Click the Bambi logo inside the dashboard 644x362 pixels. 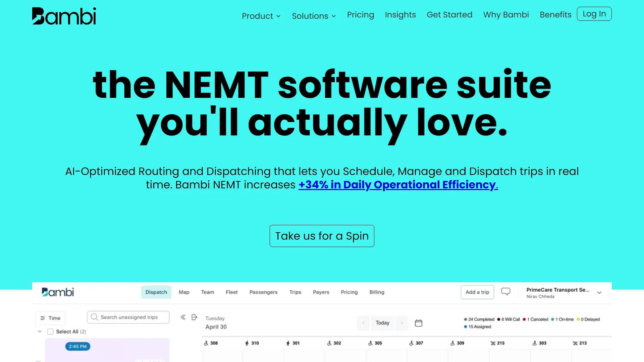pyautogui.click(x=58, y=292)
